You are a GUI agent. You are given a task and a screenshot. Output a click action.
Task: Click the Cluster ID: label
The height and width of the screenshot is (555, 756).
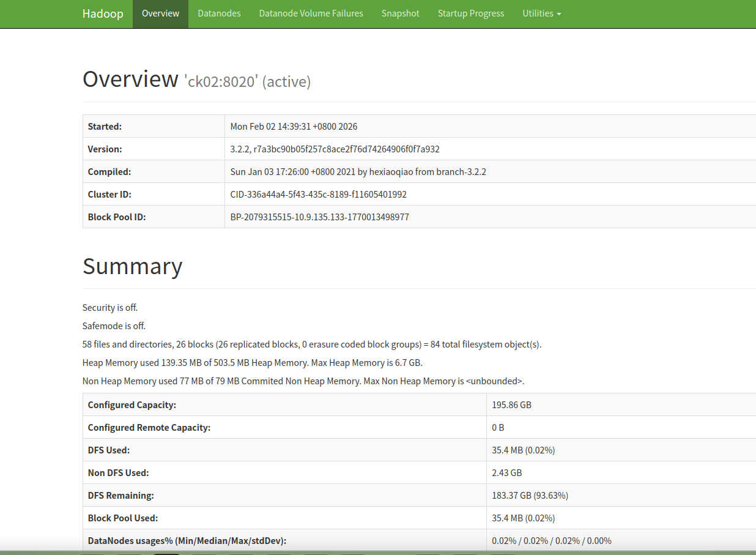(109, 195)
